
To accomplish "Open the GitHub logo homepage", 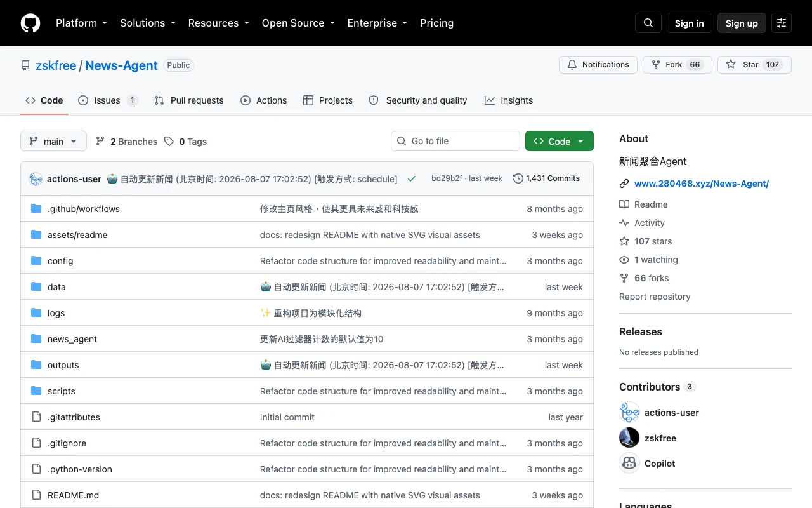I will 30,23.
